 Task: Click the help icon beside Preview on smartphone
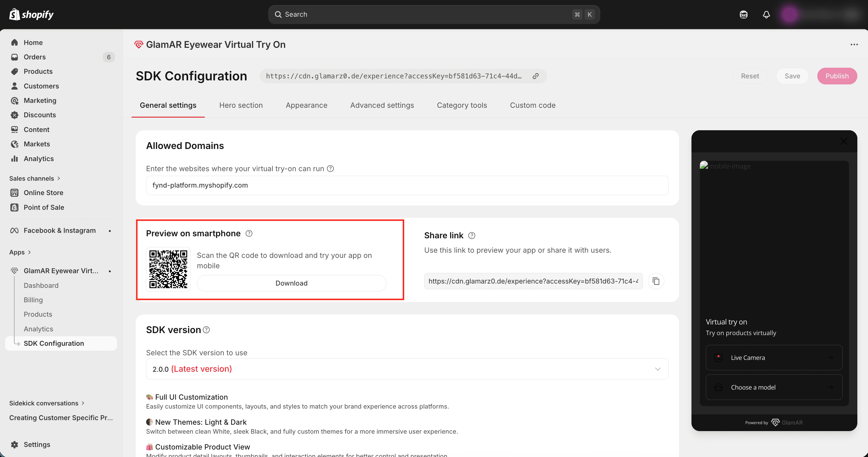249,233
